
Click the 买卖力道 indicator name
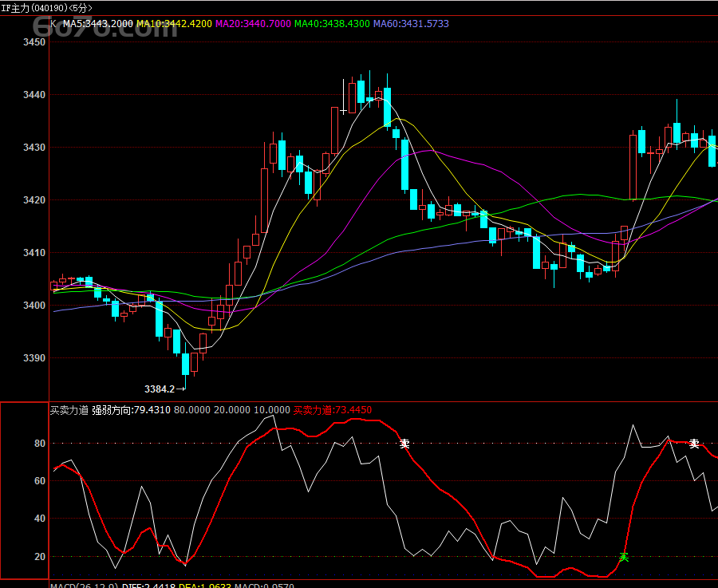[x=69, y=410]
